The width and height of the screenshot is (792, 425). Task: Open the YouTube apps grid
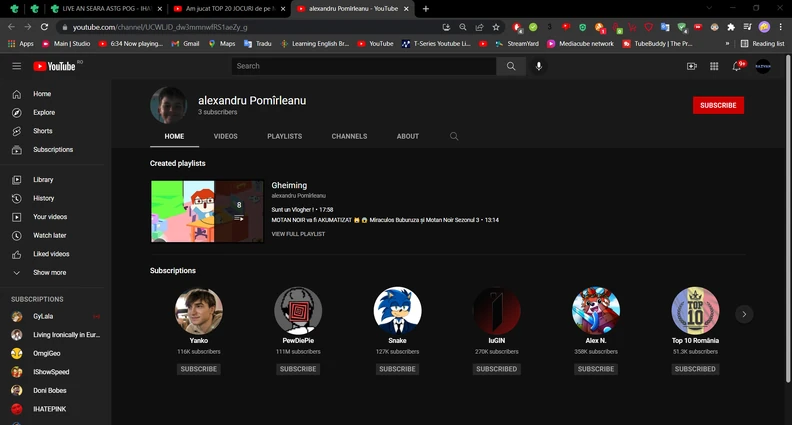point(714,66)
